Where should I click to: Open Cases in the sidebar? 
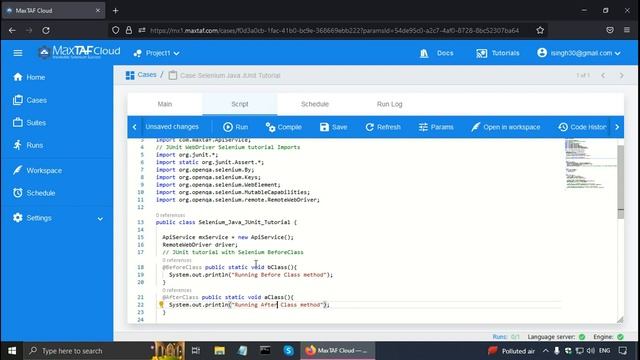click(x=29, y=100)
